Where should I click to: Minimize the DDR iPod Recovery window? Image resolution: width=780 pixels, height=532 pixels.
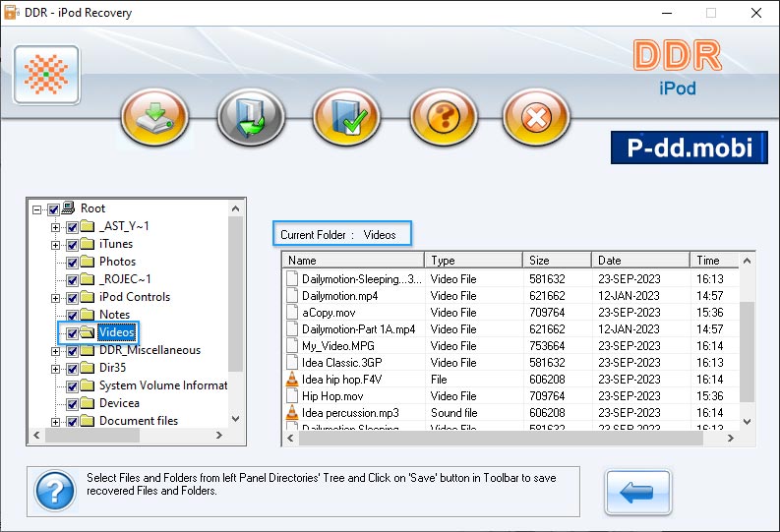pyautogui.click(x=667, y=13)
